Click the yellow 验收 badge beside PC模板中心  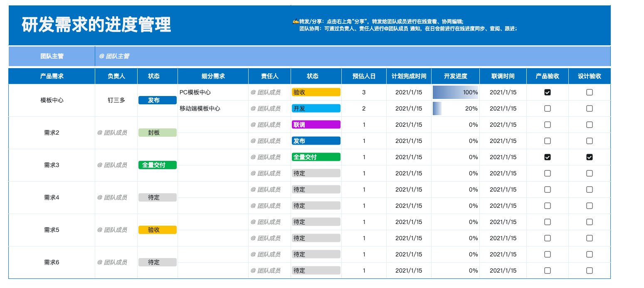pyautogui.click(x=316, y=92)
